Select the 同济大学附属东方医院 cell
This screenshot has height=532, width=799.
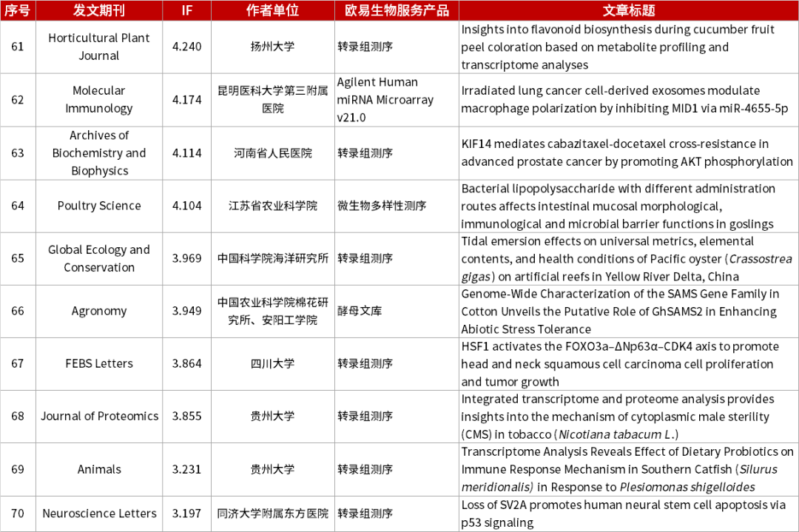pyautogui.click(x=272, y=514)
